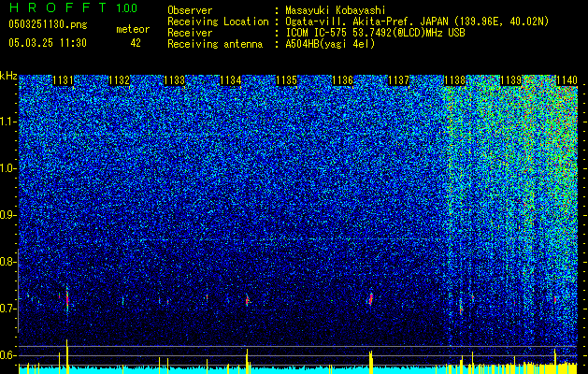Image resolution: width=588 pixels, height=374 pixels.
Task: Click the meteor label
Action: click(x=133, y=29)
